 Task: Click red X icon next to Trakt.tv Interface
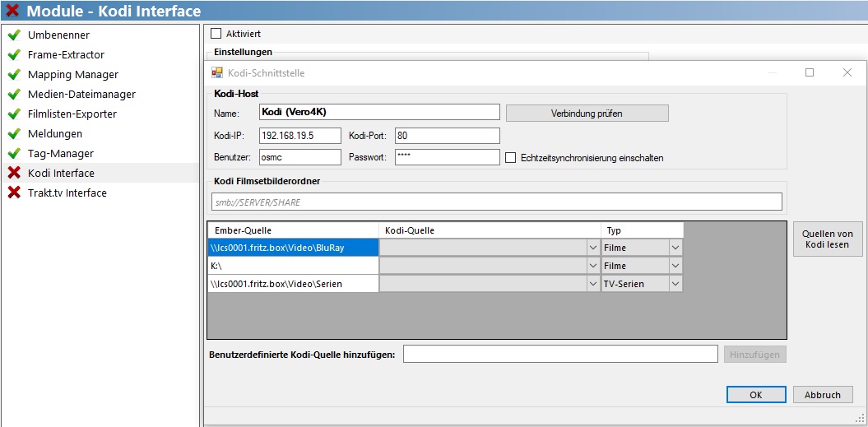[x=14, y=193]
